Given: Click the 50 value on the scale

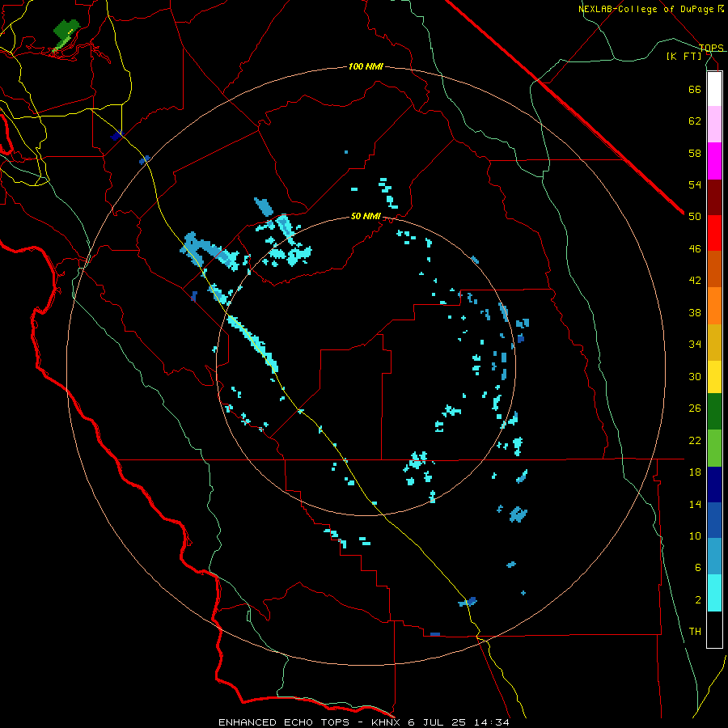Looking at the screenshot, I should pos(695,217).
